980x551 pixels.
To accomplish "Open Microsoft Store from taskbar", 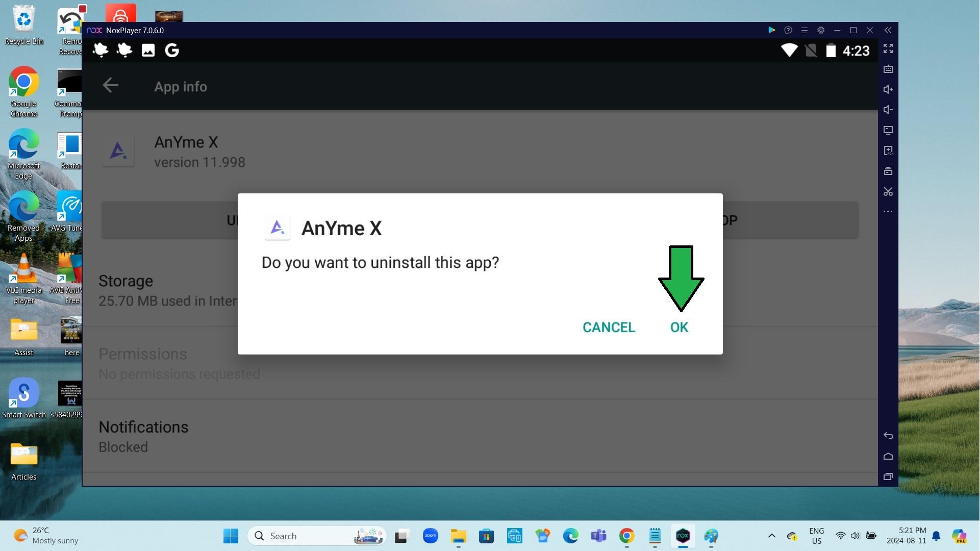I will click(x=486, y=536).
